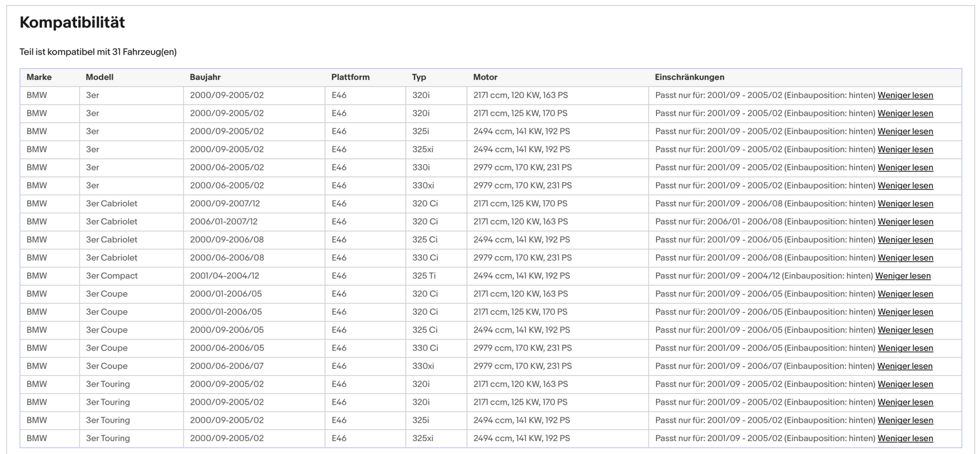The image size is (980, 454).
Task: Click Weniger lesen for 3er Touring 320i 170 PS
Action: [x=905, y=402]
